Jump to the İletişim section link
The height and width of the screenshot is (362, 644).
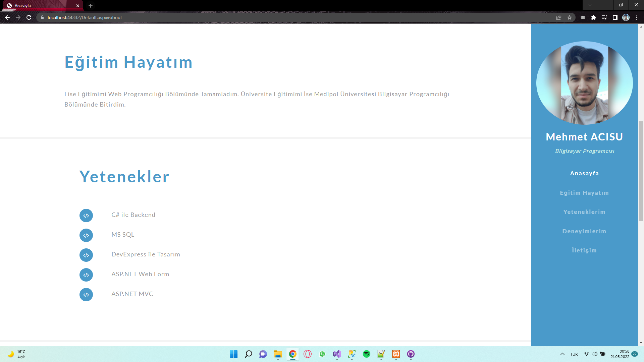[584, 250]
